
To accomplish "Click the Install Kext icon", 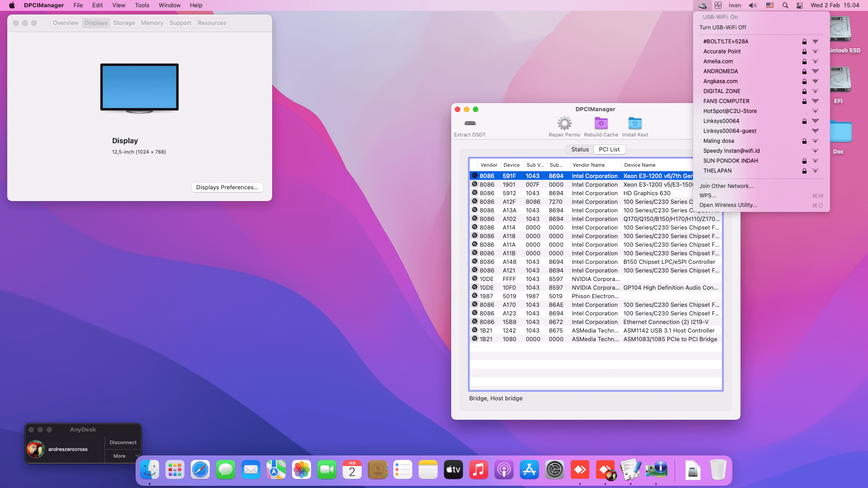I will 635,123.
